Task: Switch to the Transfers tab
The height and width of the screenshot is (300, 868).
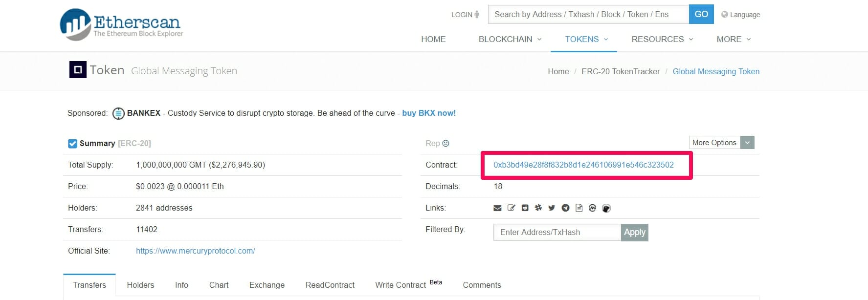Action: tap(89, 285)
